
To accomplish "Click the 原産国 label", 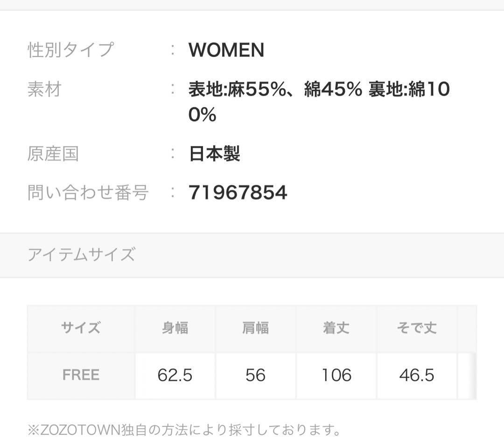I will tap(53, 154).
